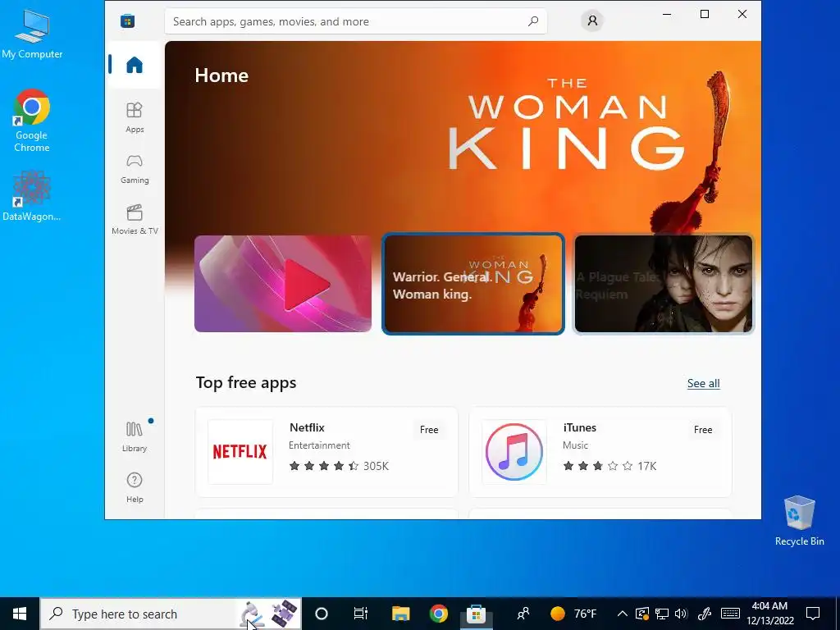Open Cortana from the taskbar
Image resolution: width=840 pixels, height=630 pixels.
click(x=322, y=614)
